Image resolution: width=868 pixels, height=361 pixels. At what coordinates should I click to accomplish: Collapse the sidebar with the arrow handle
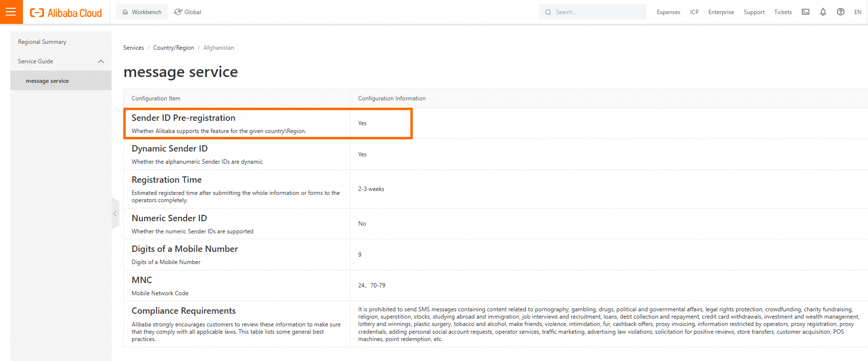(115, 213)
